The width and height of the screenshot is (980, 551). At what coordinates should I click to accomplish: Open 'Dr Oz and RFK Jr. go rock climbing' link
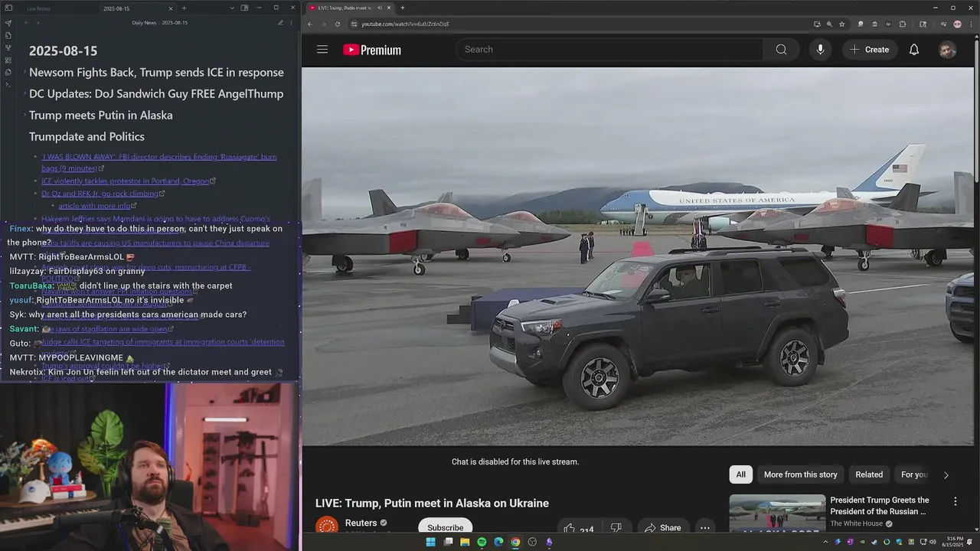click(100, 194)
